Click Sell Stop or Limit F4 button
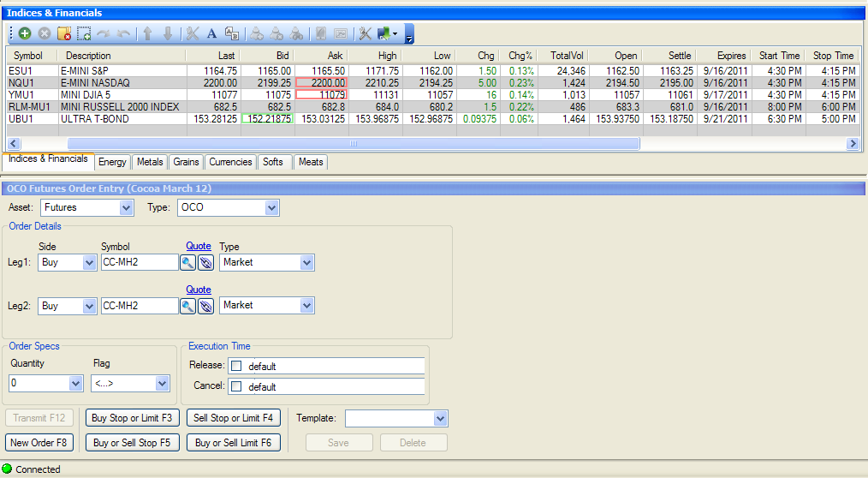 point(234,418)
